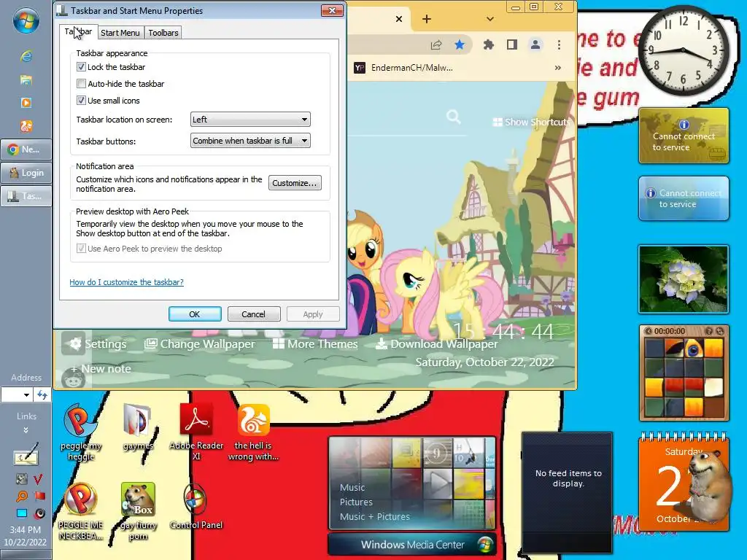Screen dimensions: 747x560
Task: Open Adobe Reader XI desktop icon
Action: pos(196,432)
